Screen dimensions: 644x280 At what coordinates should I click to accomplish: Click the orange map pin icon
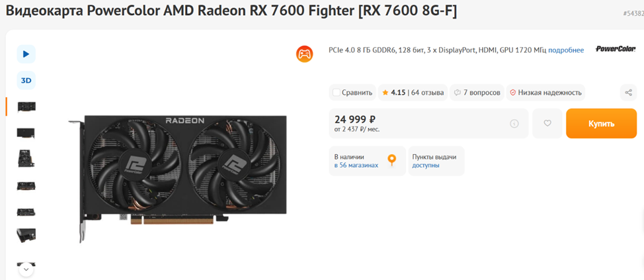tap(392, 160)
